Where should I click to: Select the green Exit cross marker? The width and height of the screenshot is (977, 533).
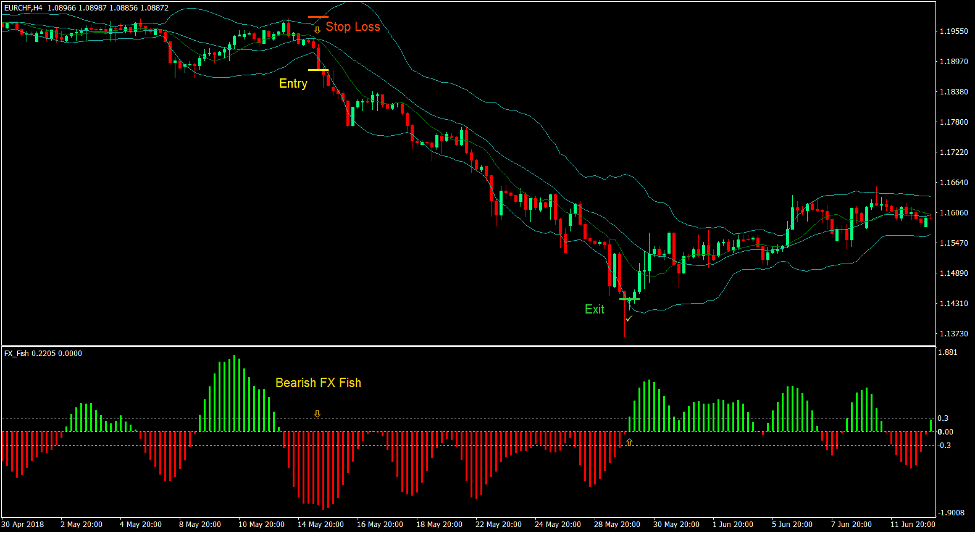[x=629, y=298]
